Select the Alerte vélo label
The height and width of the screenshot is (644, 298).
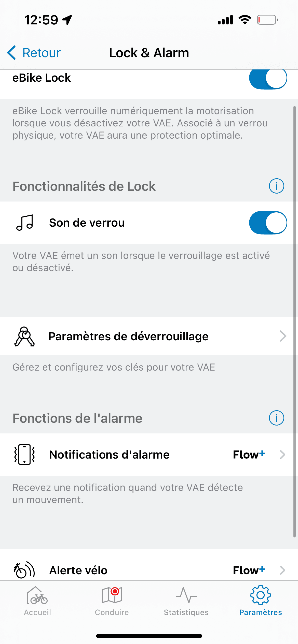pyautogui.click(x=78, y=570)
